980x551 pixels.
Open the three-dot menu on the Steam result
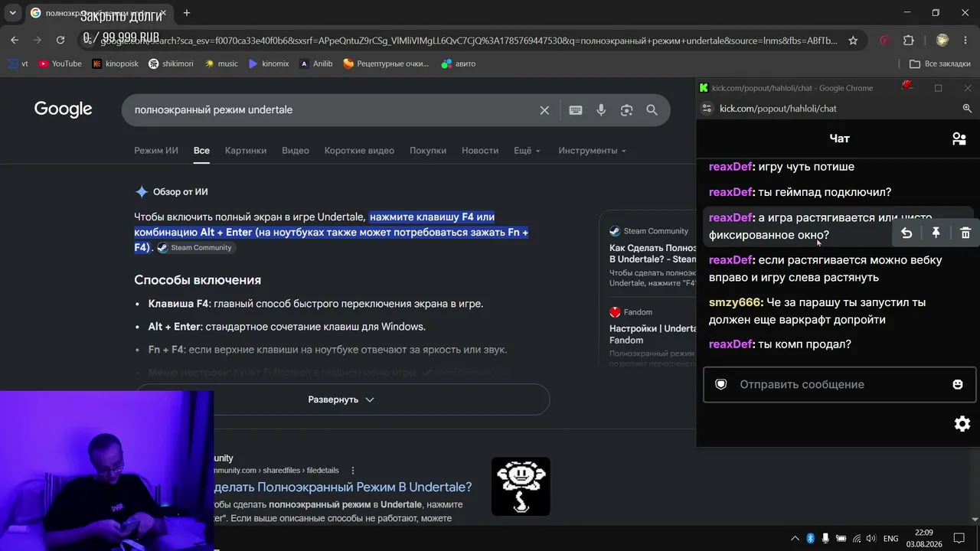(353, 471)
